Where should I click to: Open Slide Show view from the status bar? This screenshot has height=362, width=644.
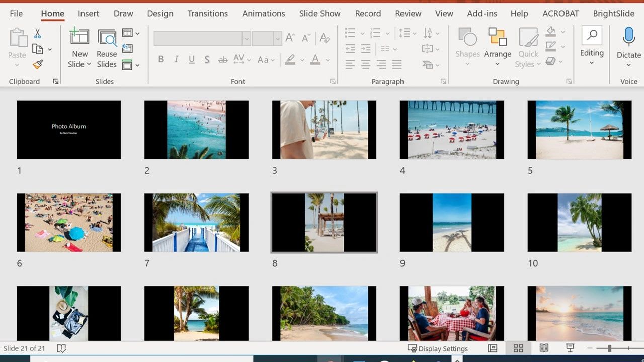(569, 348)
